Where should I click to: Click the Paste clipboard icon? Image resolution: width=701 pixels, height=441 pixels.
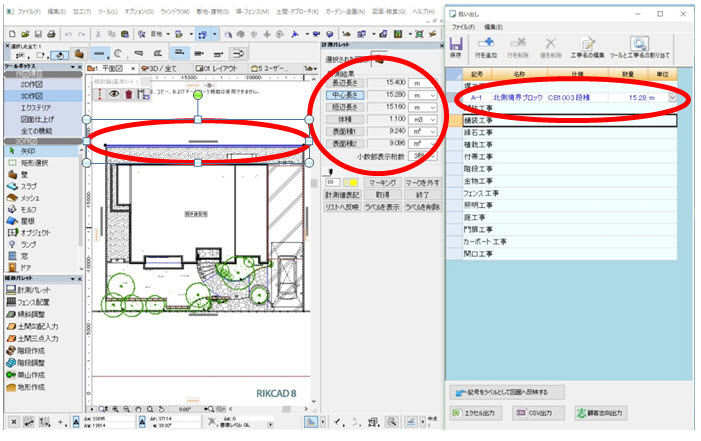(125, 34)
